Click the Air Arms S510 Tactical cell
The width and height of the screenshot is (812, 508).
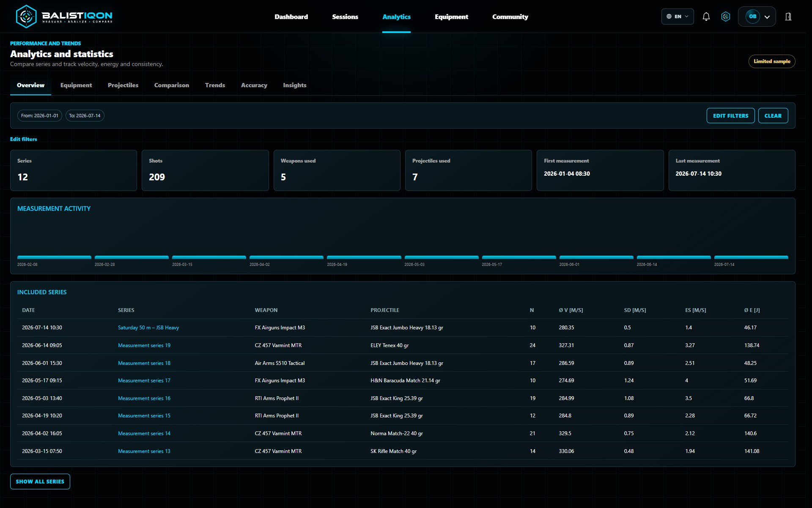[x=280, y=363]
